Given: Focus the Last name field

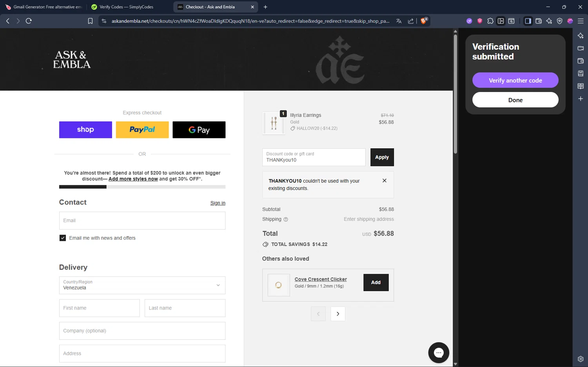Looking at the screenshot, I should [x=185, y=308].
